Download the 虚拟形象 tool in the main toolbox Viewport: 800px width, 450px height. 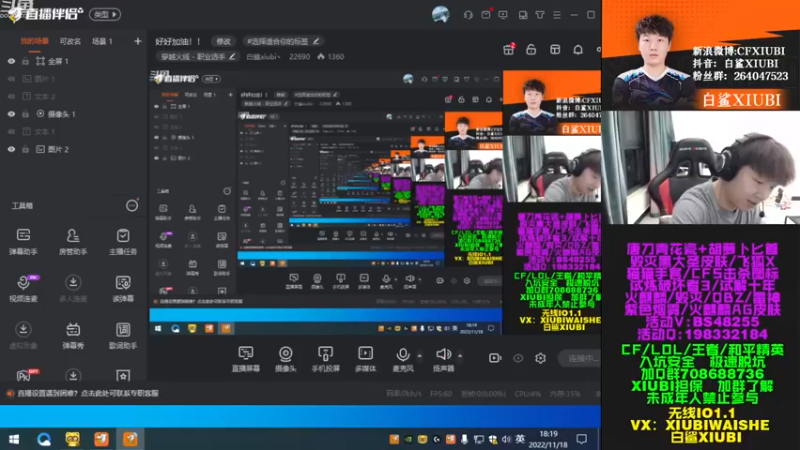click(x=23, y=335)
